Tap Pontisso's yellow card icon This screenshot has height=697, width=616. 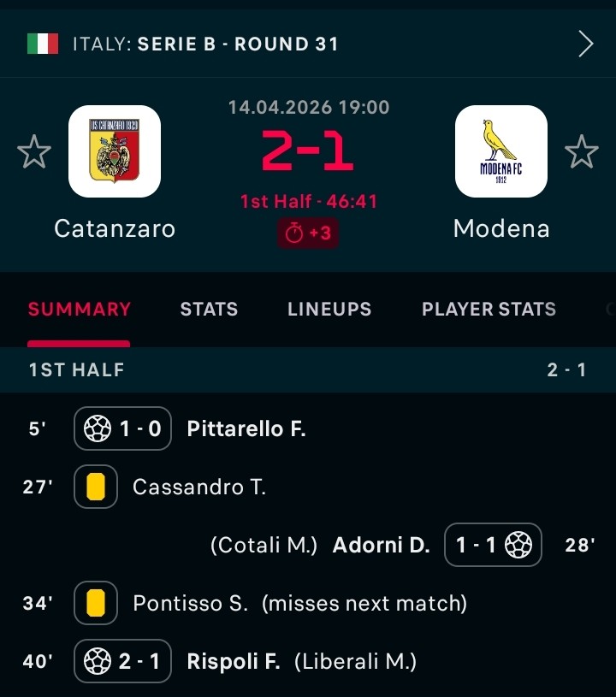click(x=96, y=603)
